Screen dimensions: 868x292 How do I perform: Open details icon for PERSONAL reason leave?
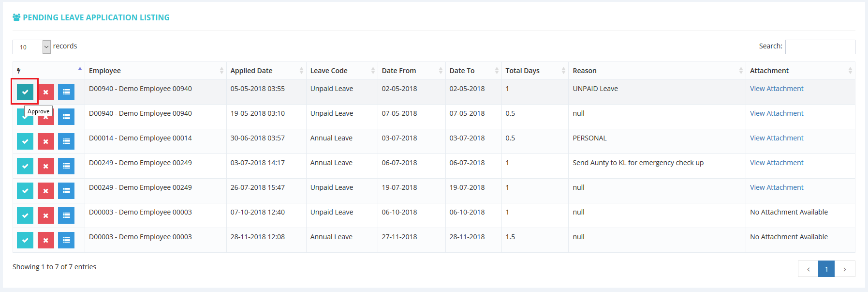(x=66, y=141)
